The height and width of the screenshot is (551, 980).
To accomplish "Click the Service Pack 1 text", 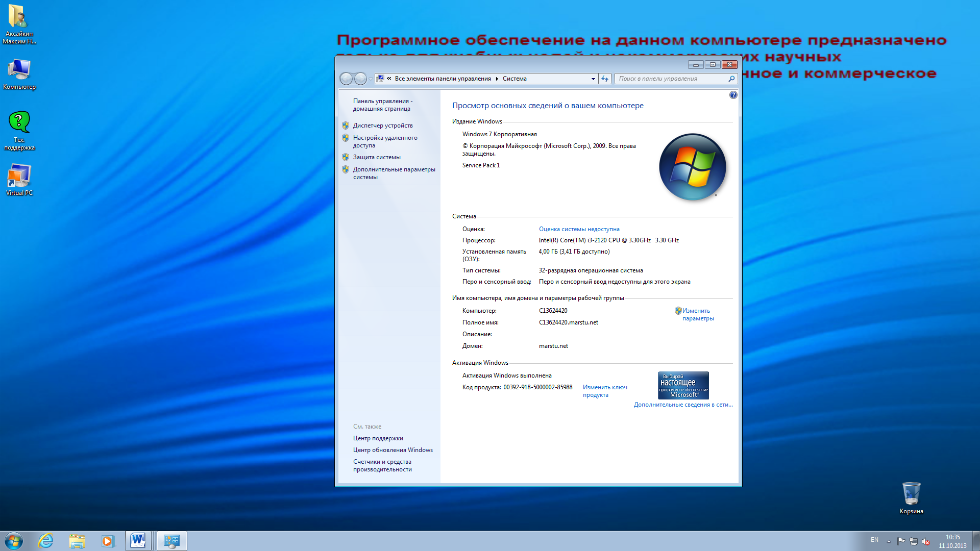I will [481, 165].
